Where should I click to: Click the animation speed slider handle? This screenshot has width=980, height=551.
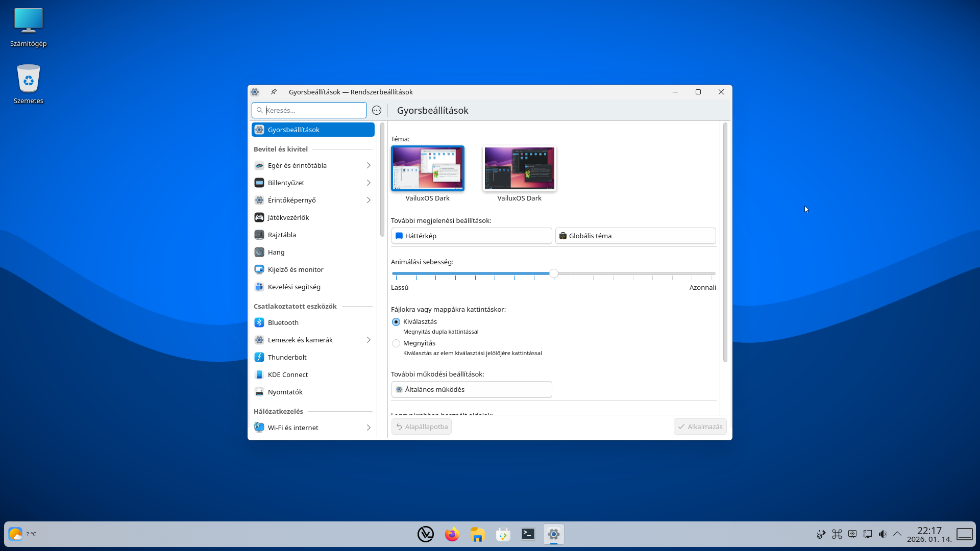point(554,273)
